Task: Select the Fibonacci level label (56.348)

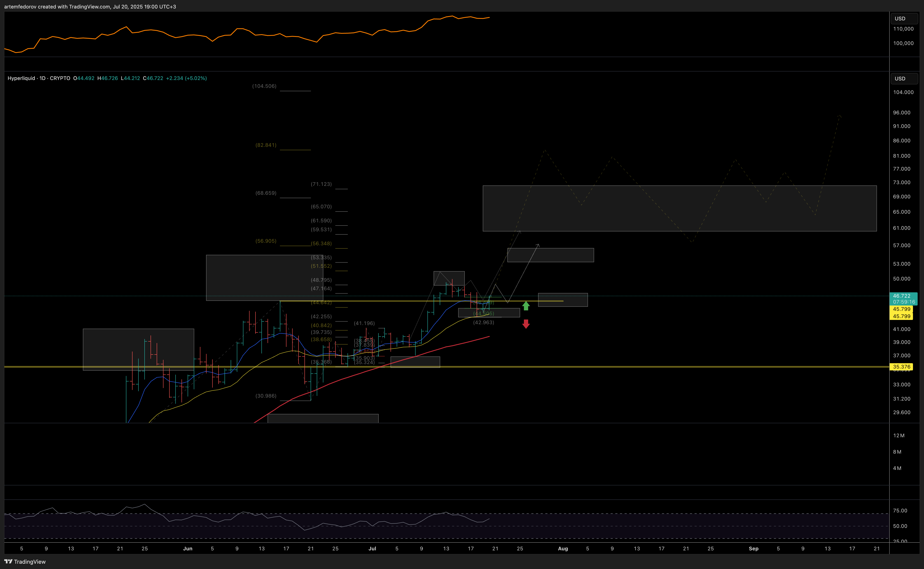Action: coord(321,244)
